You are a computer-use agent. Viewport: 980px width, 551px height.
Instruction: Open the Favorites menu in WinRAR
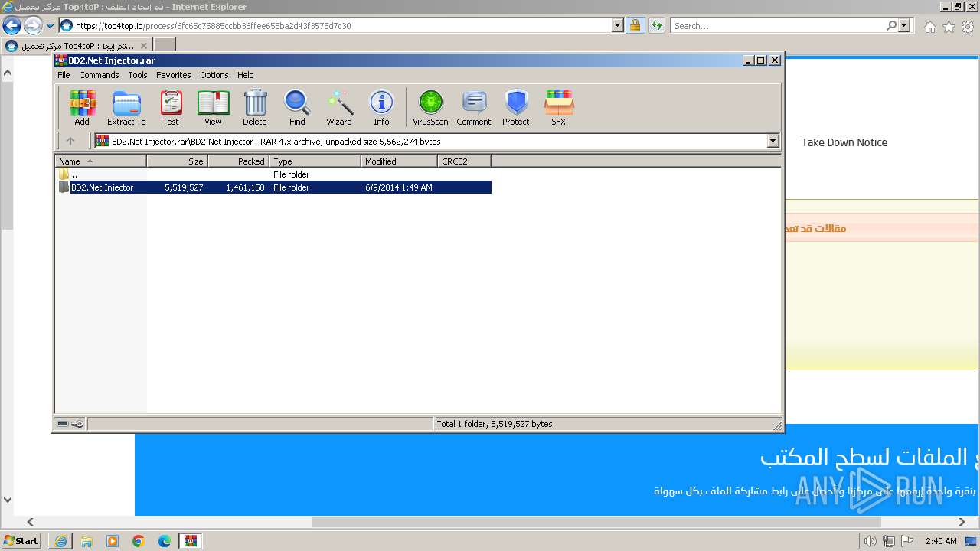[x=174, y=75]
